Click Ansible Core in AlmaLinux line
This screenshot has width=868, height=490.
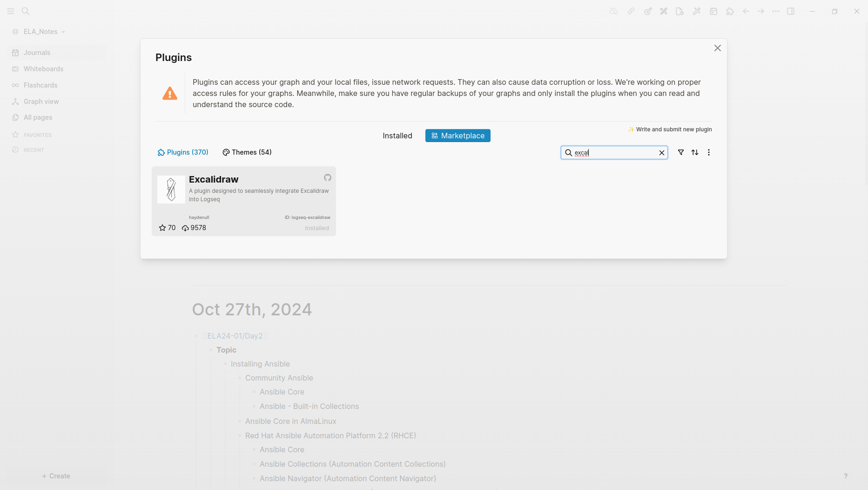pos(290,421)
